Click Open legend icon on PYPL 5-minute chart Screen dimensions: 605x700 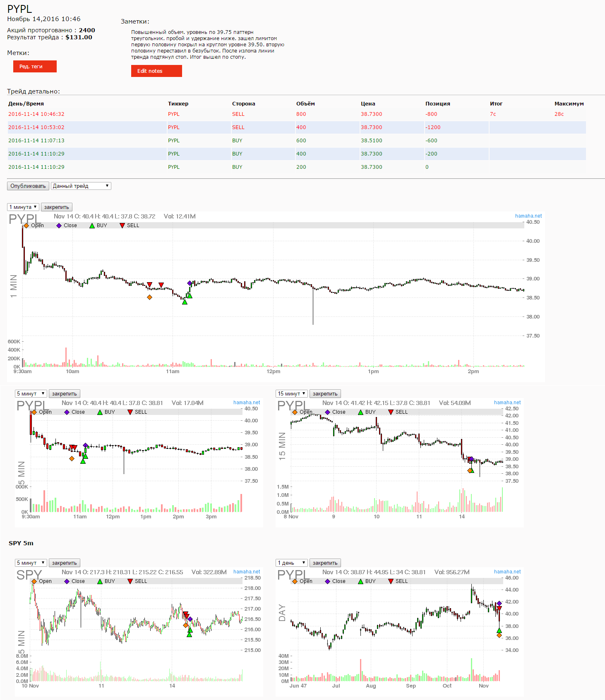34,412
